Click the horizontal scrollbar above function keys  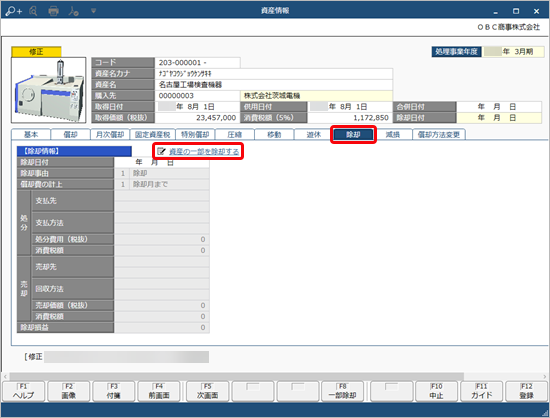click(x=237, y=377)
